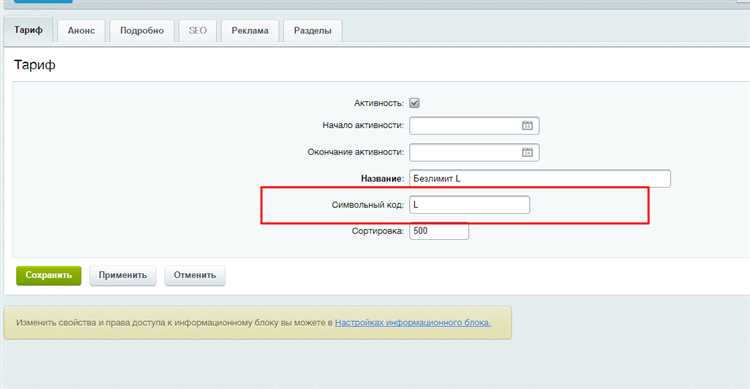
Task: Switch to the Разделы tab
Action: 312,31
